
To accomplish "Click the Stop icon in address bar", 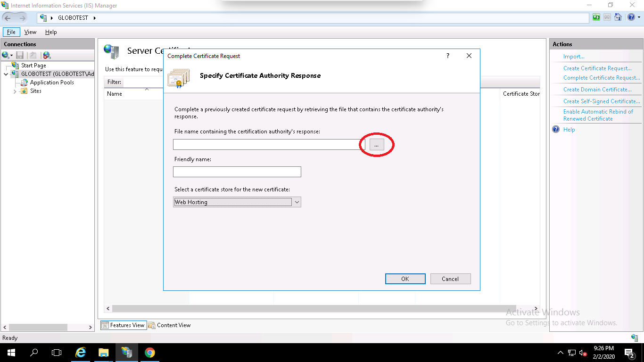I will (x=607, y=17).
